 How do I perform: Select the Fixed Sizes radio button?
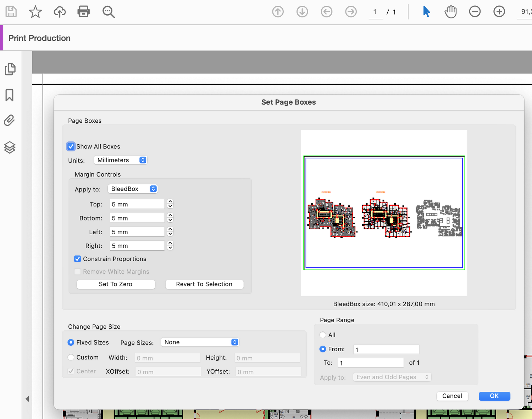click(x=71, y=342)
